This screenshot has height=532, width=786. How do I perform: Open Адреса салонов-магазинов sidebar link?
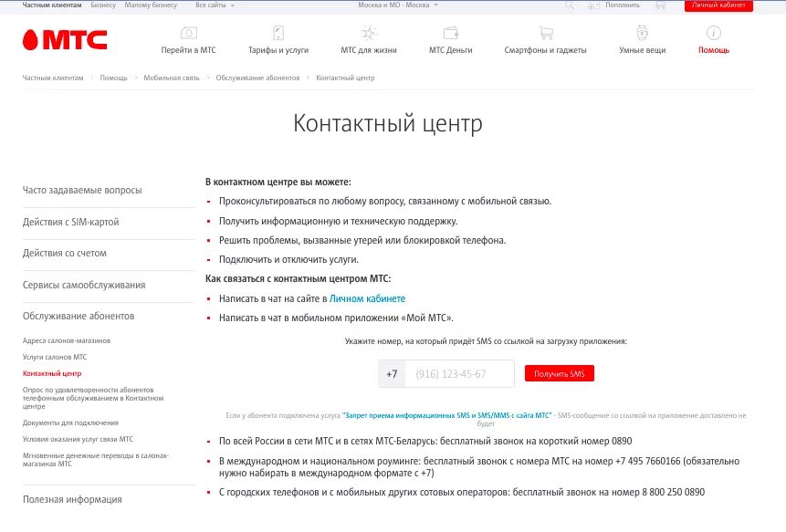click(x=66, y=340)
